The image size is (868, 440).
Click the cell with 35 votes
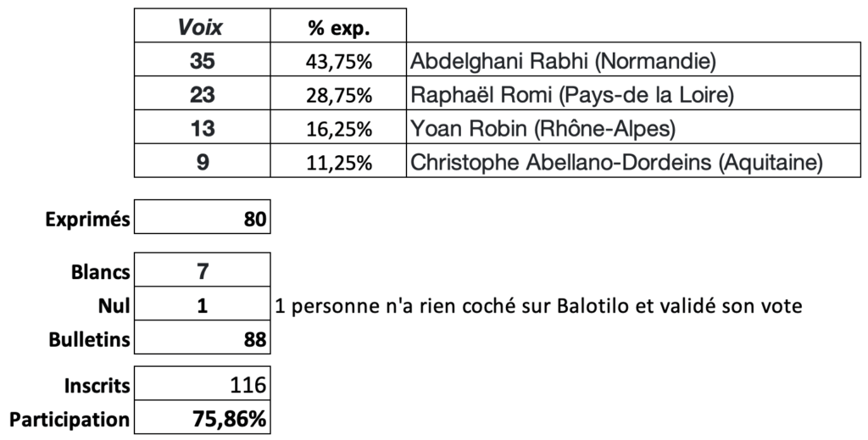(x=202, y=59)
